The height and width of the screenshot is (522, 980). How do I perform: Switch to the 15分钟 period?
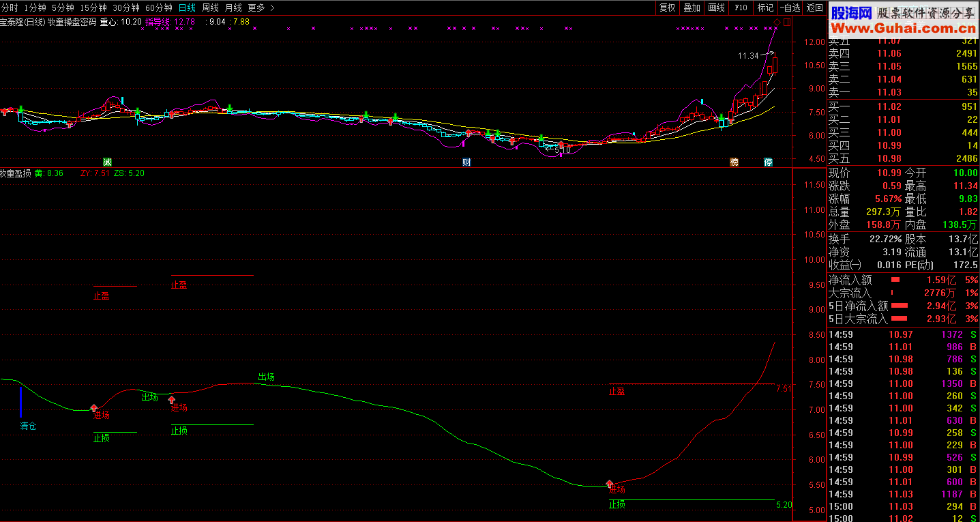click(93, 8)
